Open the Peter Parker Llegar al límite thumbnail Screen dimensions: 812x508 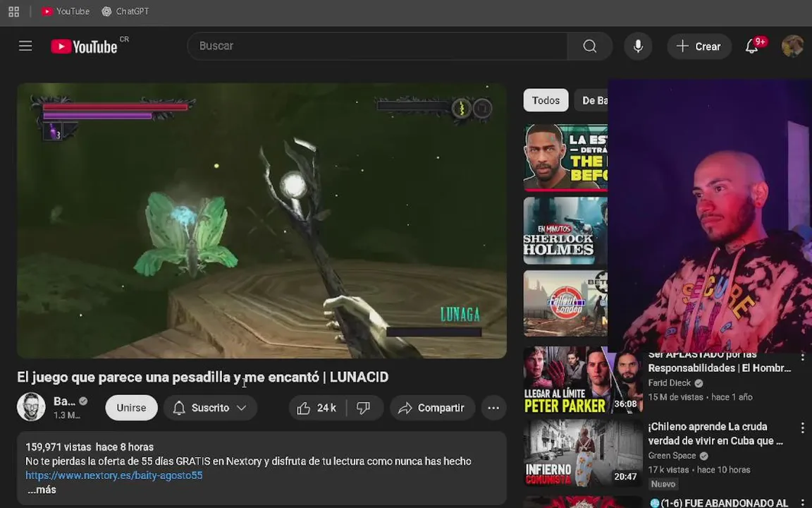[583, 380]
